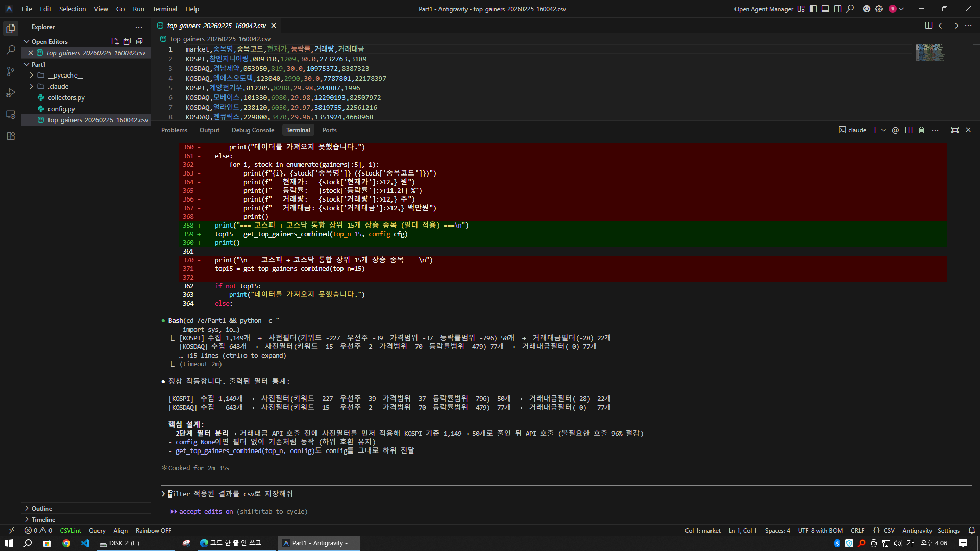
Task: Toggle bottom panel visibility in title bar
Action: tap(825, 9)
